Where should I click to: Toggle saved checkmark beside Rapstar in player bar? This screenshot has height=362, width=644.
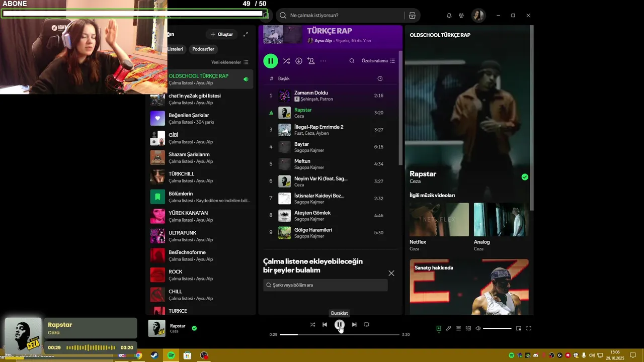click(x=194, y=328)
